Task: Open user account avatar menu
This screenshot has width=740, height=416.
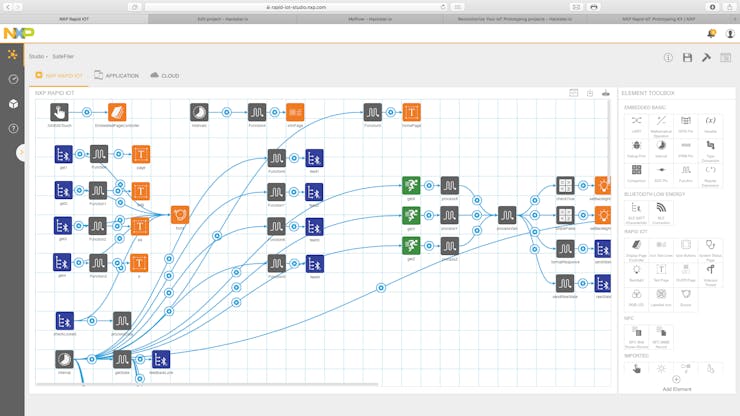Action: click(730, 34)
